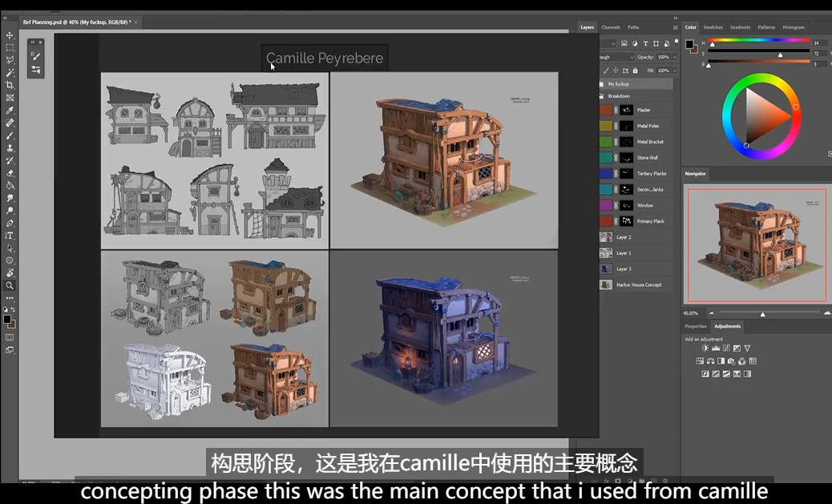Change the screen mode icon
Viewport: 832px width, 504px height.
[x=10, y=349]
